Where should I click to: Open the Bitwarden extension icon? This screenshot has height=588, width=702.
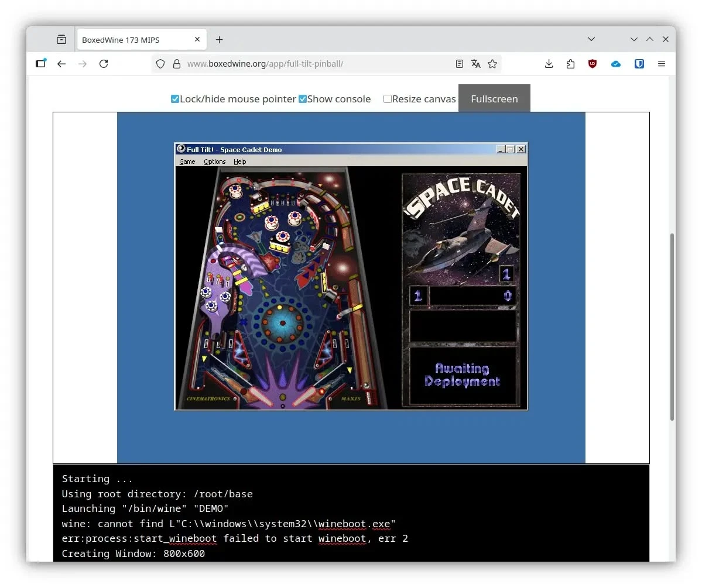tap(639, 64)
